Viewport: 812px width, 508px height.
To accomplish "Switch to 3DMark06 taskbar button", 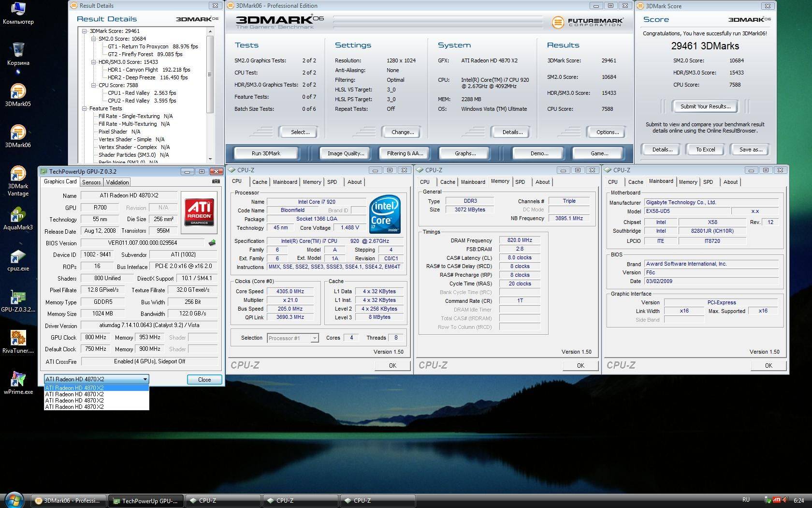I will [68, 501].
